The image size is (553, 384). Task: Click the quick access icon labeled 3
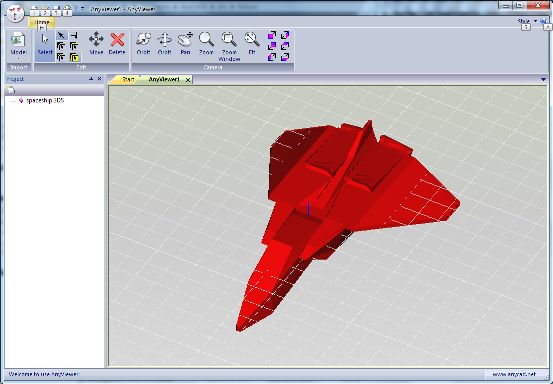[x=56, y=12]
